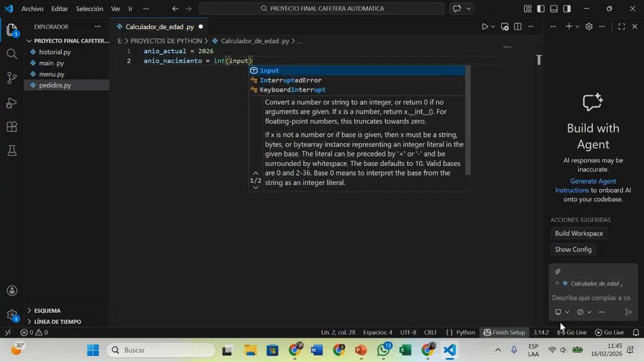Open the Testing flask view
Screen dimensions: 644x362
[x=12, y=150]
